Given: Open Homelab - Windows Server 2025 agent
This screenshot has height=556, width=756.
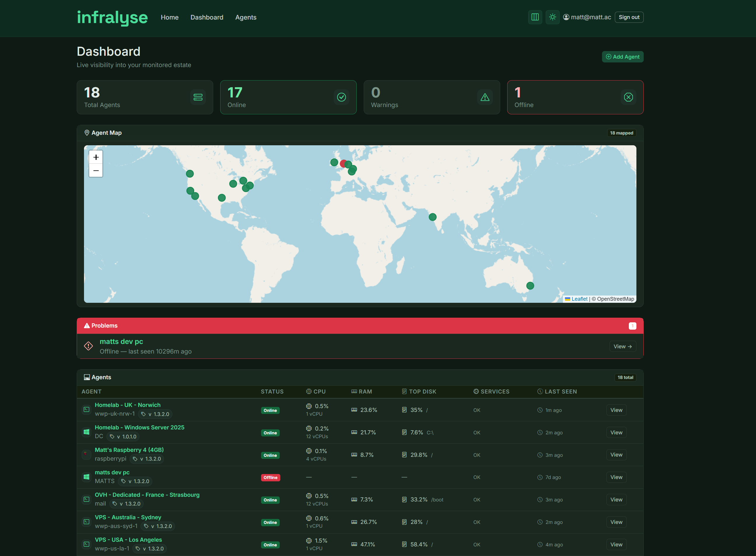Looking at the screenshot, I should [139, 427].
